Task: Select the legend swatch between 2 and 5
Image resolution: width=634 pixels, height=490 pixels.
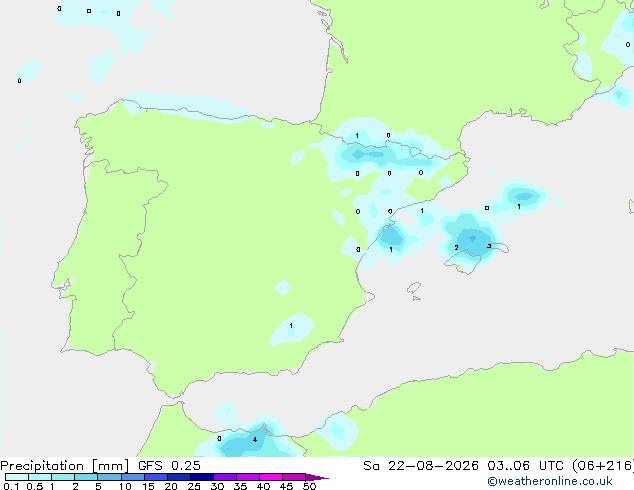Action: coord(86,477)
